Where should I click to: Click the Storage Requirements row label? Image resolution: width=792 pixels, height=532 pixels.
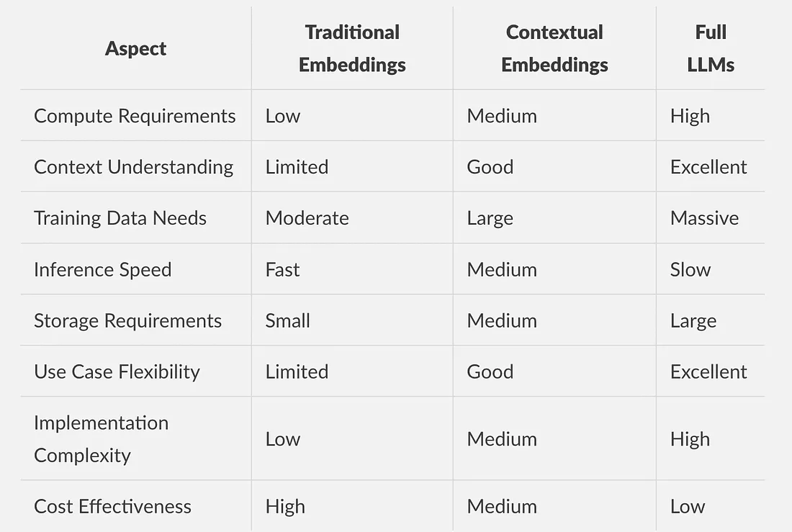click(x=127, y=321)
